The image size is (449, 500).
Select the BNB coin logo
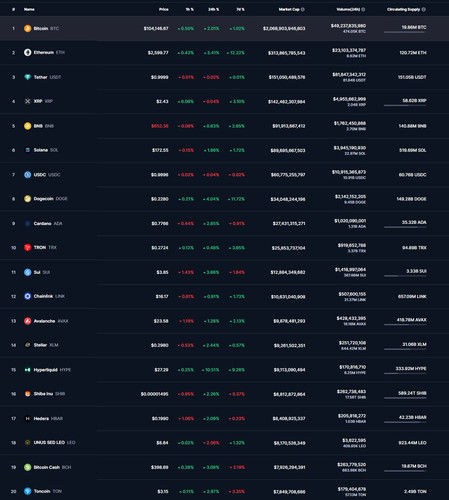28,126
